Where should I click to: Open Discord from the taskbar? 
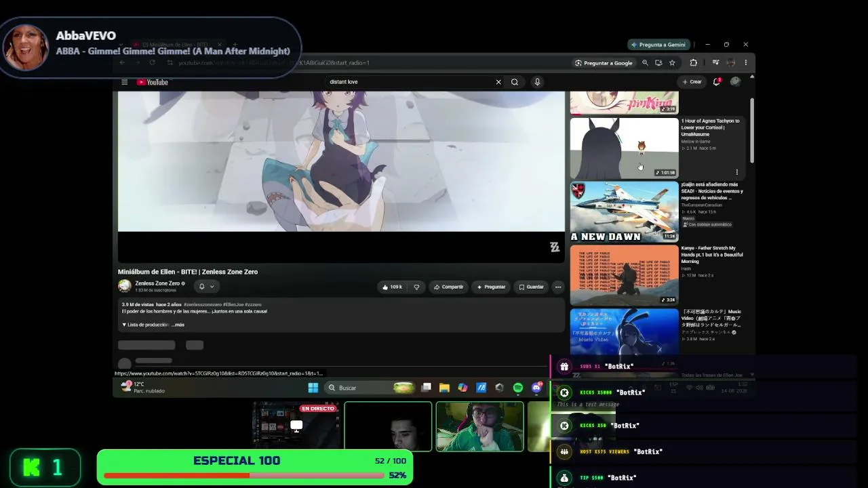pyautogui.click(x=536, y=388)
